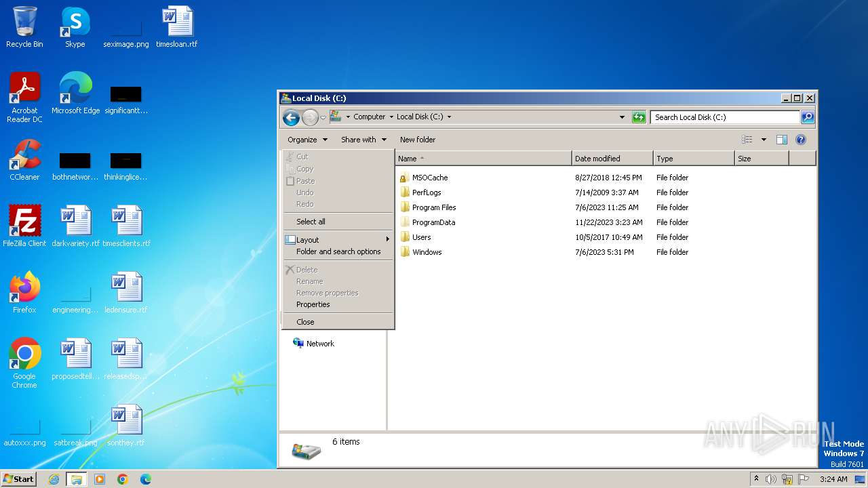Open the recent pages dropdown arrow
Viewport: 868px width, 488px height.
pyautogui.click(x=323, y=118)
